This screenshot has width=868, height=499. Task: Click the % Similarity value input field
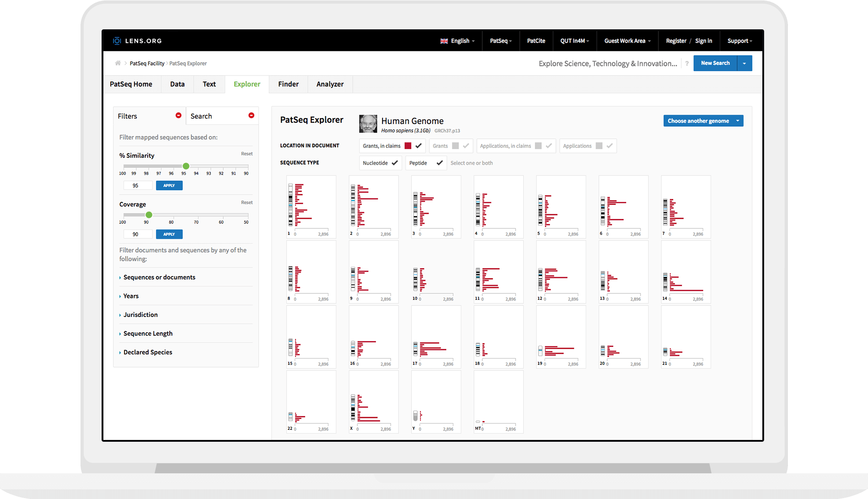pos(138,185)
